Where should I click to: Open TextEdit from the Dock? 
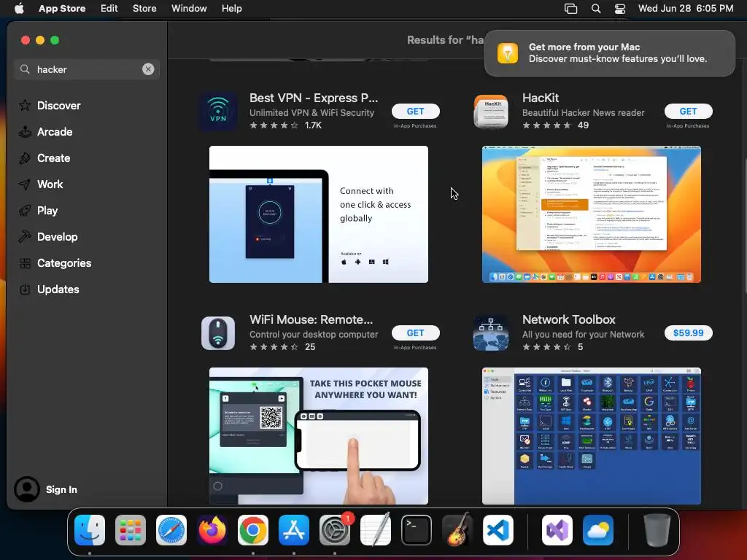[376, 530]
